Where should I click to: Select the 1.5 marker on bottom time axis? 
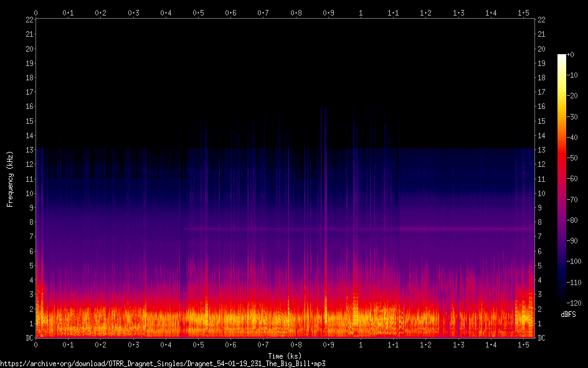523,345
